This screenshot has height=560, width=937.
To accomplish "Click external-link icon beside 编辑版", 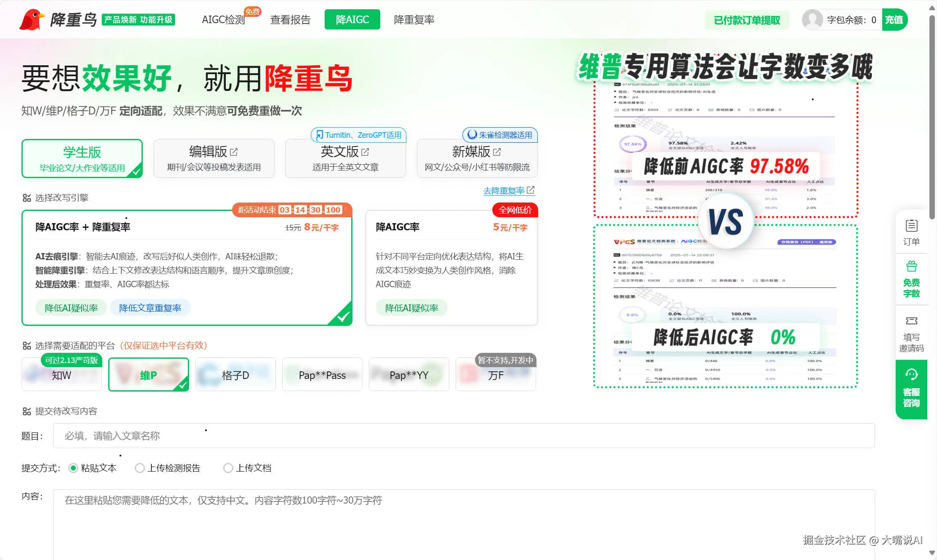I will coord(234,152).
